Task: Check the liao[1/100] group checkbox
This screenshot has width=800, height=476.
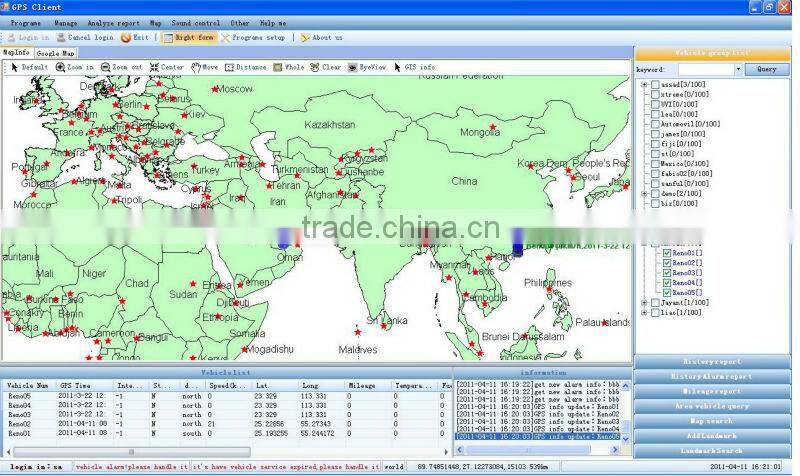Action: pyautogui.click(x=655, y=313)
